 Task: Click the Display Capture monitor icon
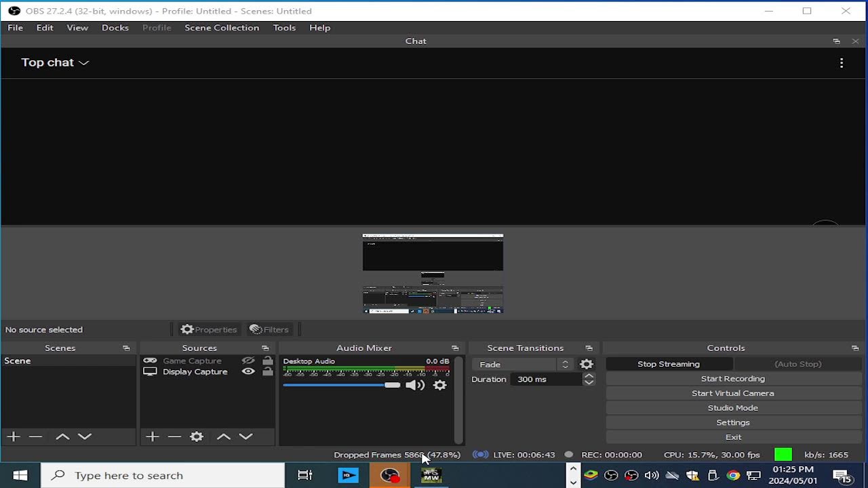pyautogui.click(x=150, y=372)
